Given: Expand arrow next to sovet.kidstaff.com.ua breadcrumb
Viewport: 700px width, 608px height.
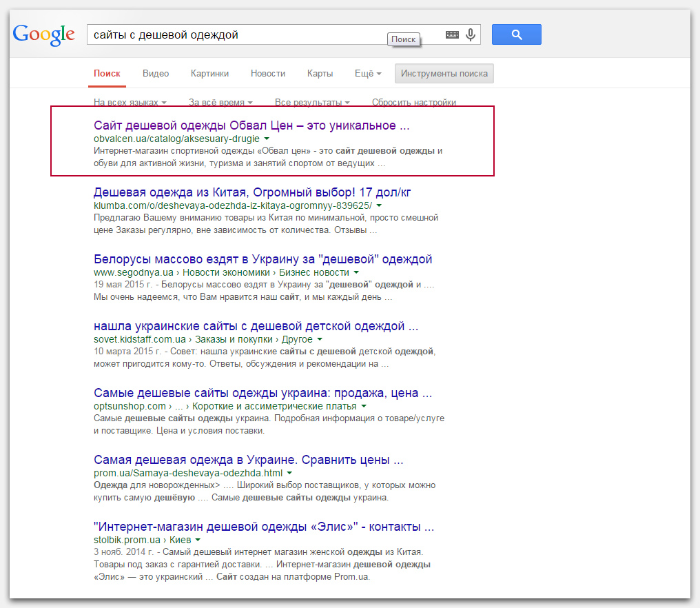Looking at the screenshot, I should pyautogui.click(x=320, y=339).
